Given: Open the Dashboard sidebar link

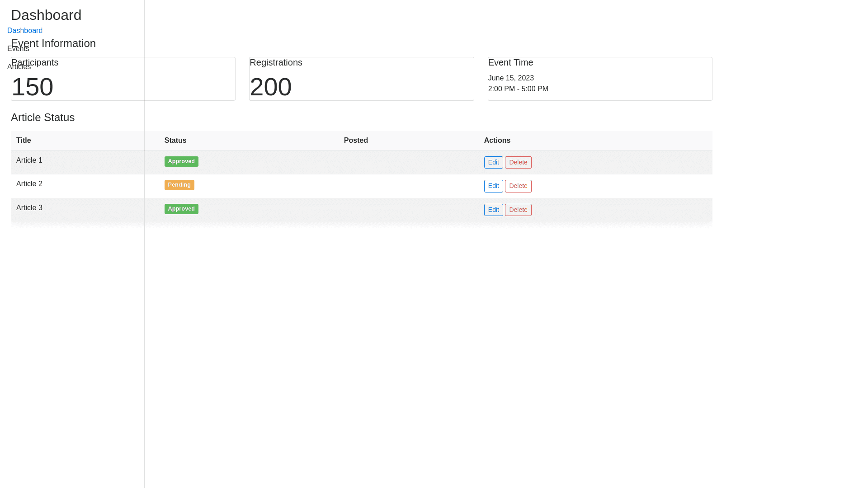Looking at the screenshot, I should [x=25, y=31].
